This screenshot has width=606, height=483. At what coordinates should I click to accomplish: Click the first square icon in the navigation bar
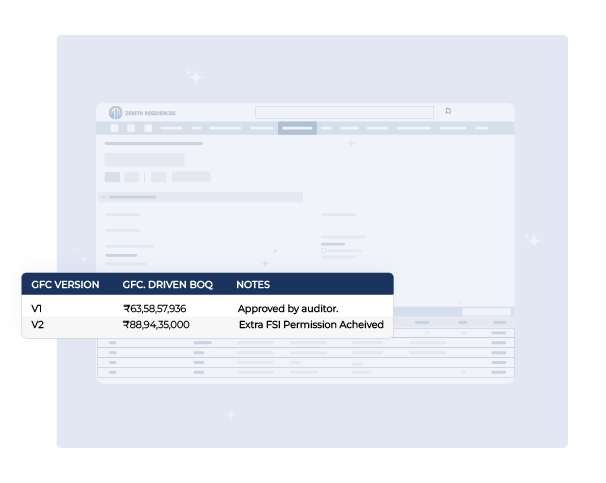[115, 128]
